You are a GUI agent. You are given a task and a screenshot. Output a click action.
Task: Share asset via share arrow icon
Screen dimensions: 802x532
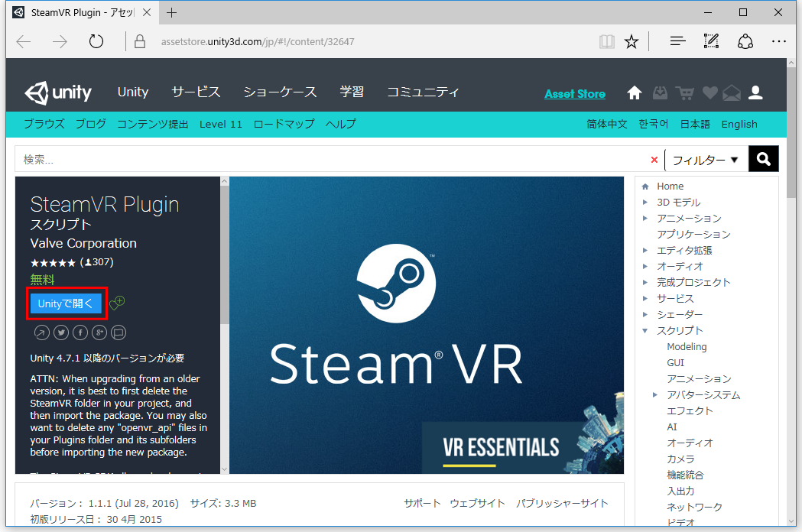[42, 332]
